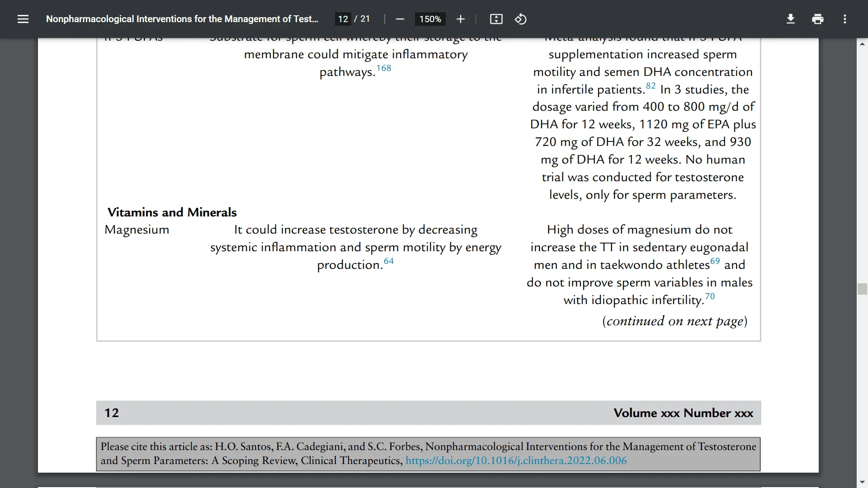Click the footer page number 12
Viewport: 868px width, 488px height.
(112, 413)
